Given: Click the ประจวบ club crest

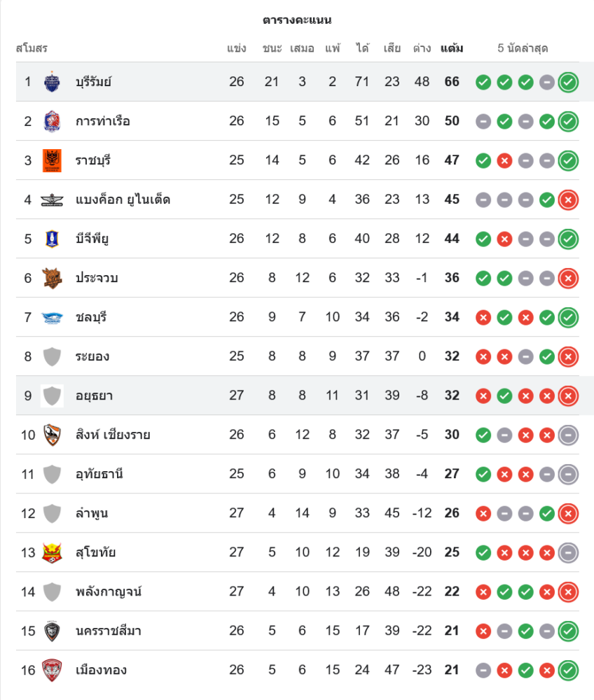Looking at the screenshot, I should click(x=52, y=278).
